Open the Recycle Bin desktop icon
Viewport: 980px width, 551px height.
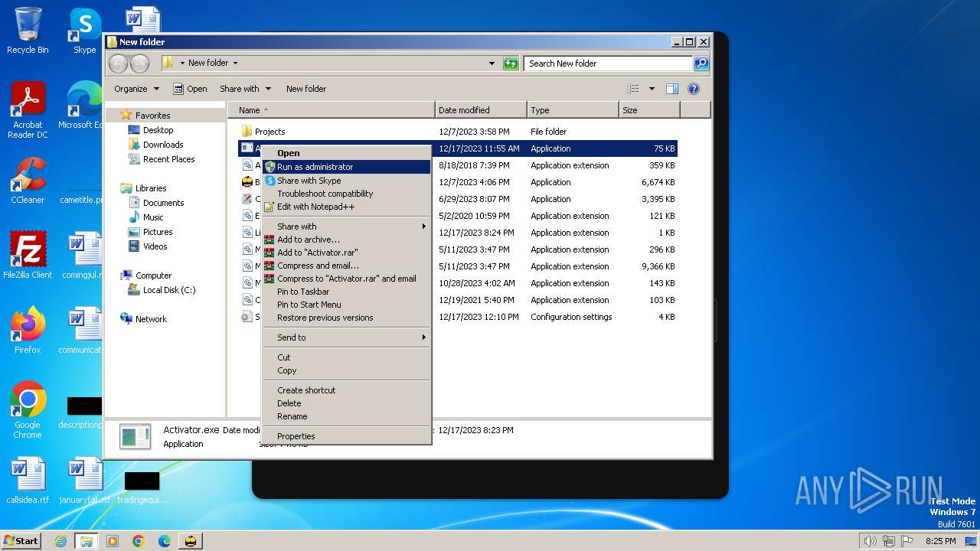point(28,31)
